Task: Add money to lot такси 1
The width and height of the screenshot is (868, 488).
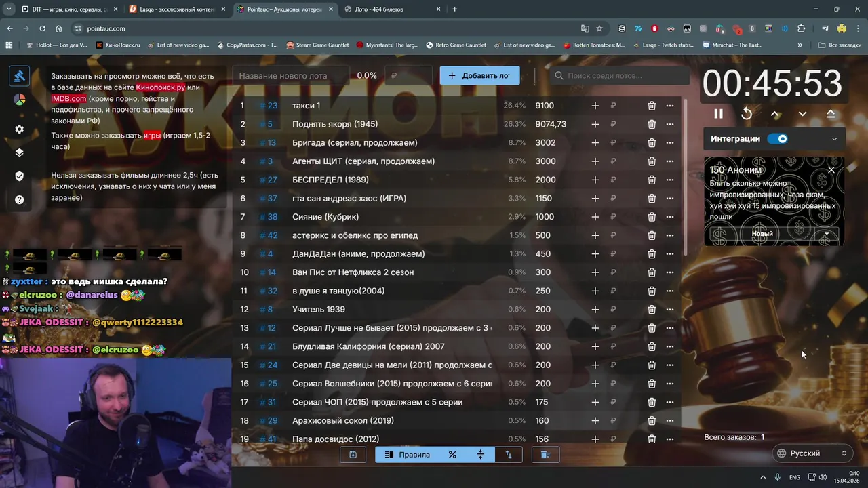Action: point(595,106)
